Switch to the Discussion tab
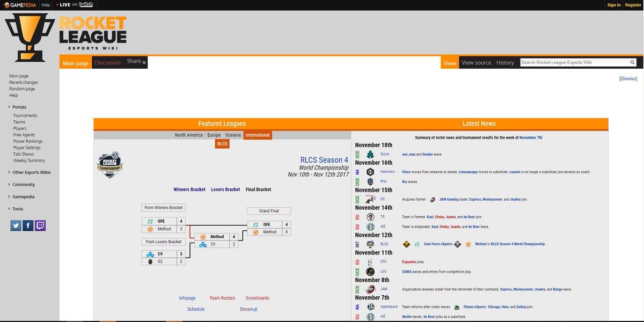This screenshot has height=322, width=644. click(x=107, y=63)
